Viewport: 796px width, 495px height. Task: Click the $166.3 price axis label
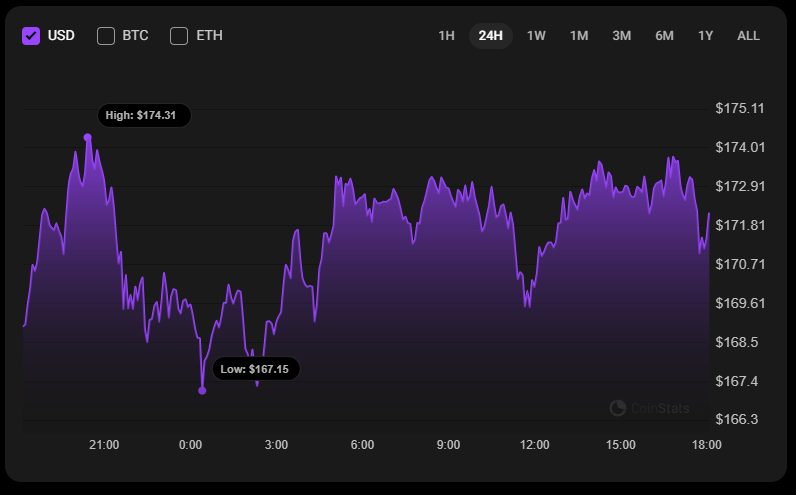(x=737, y=419)
